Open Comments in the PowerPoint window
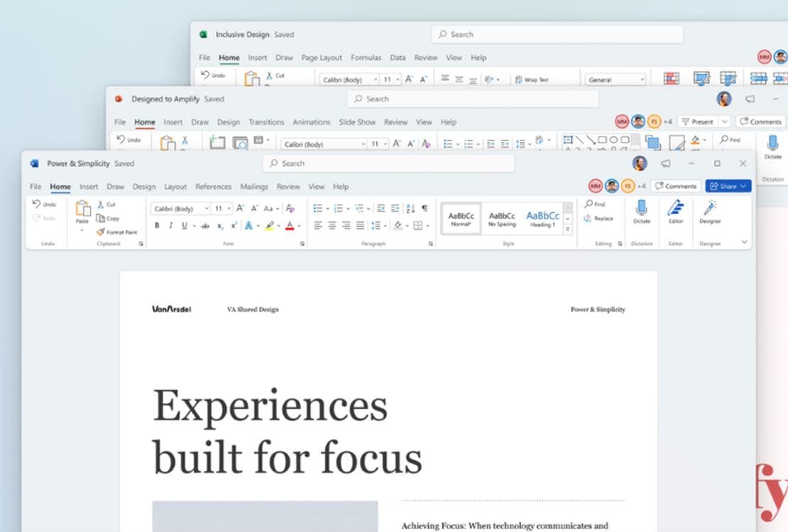788x532 pixels. pos(760,122)
